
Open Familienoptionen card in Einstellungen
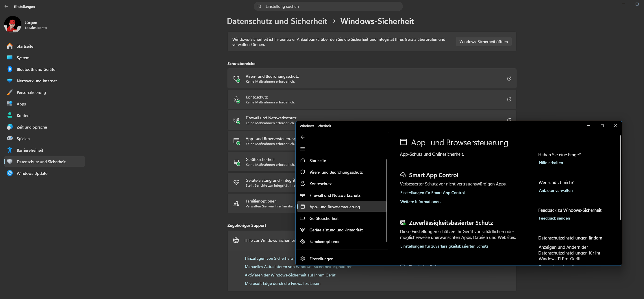(x=262, y=203)
